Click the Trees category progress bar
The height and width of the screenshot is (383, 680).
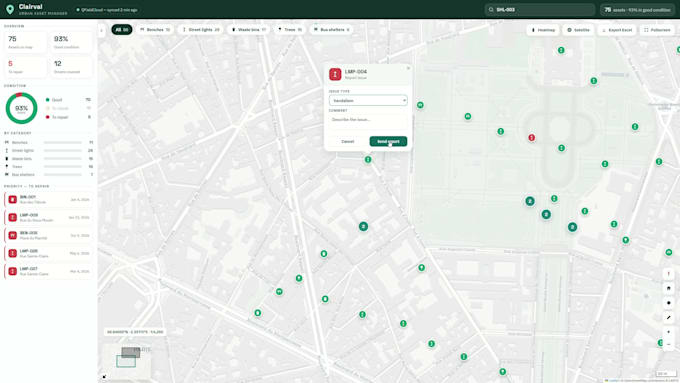pyautogui.click(x=62, y=167)
